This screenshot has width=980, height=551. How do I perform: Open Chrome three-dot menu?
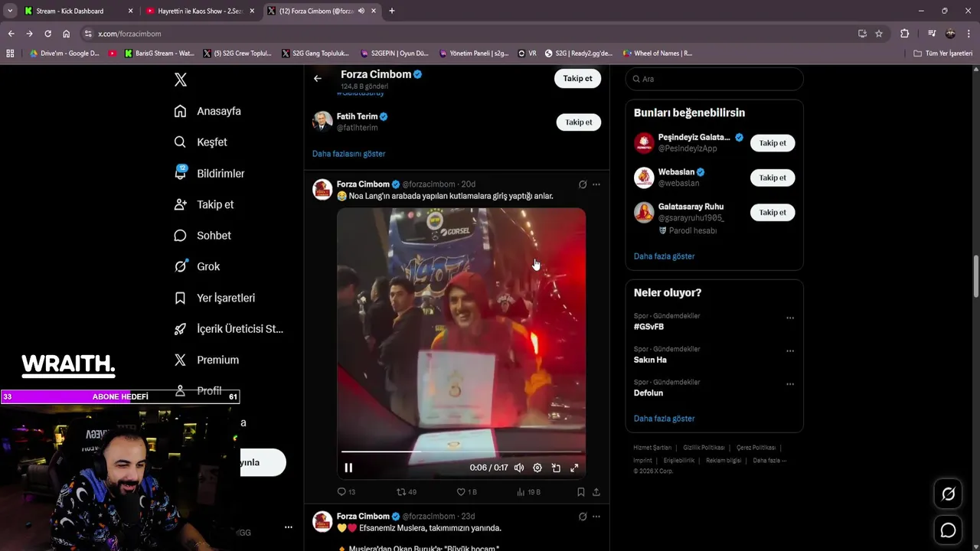[x=969, y=34]
